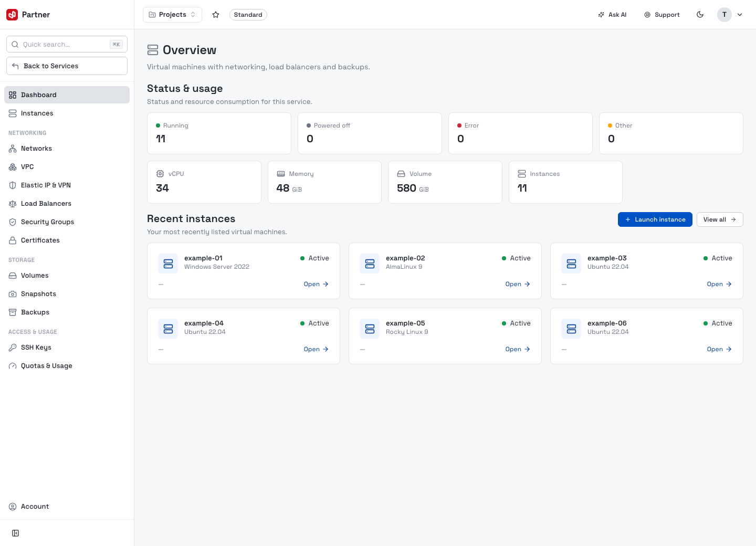Open Volumes in the sidebar
This screenshot has height=546, width=756.
(67, 276)
